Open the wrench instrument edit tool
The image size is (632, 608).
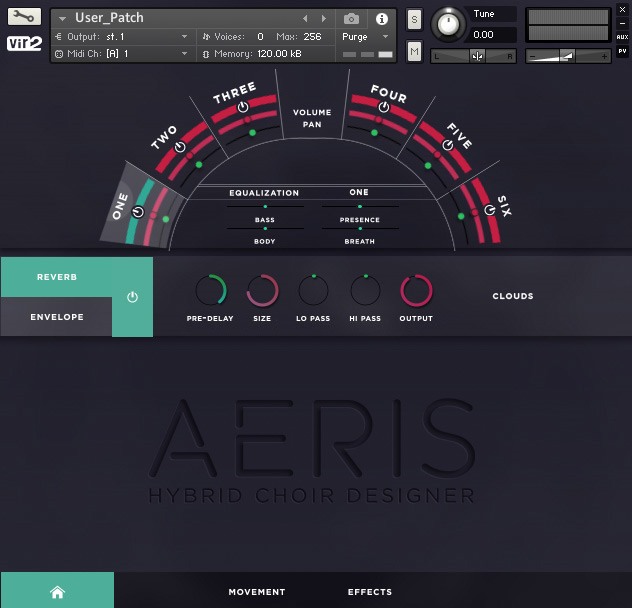point(24,17)
